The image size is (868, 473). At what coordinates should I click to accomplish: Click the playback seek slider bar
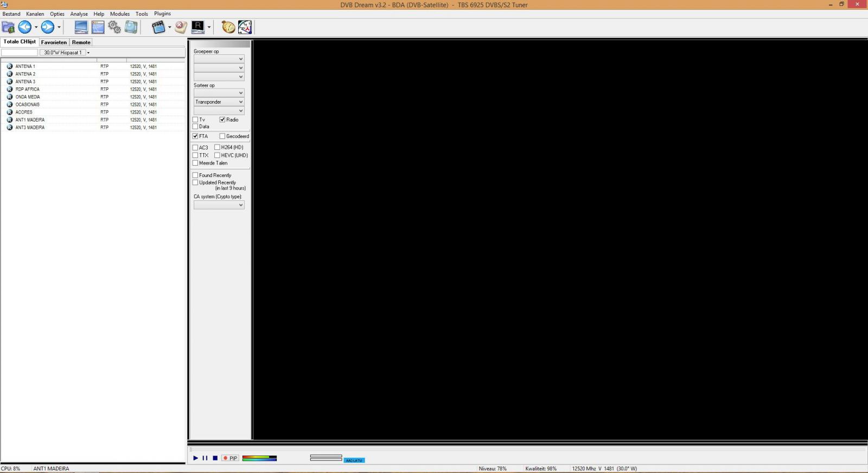point(527,450)
